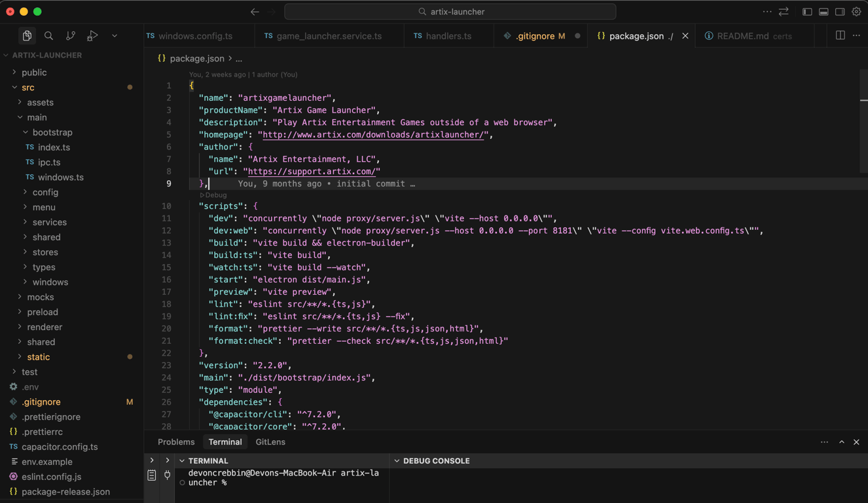Switch to the handlers.ts tab
868x503 pixels.
click(x=448, y=36)
